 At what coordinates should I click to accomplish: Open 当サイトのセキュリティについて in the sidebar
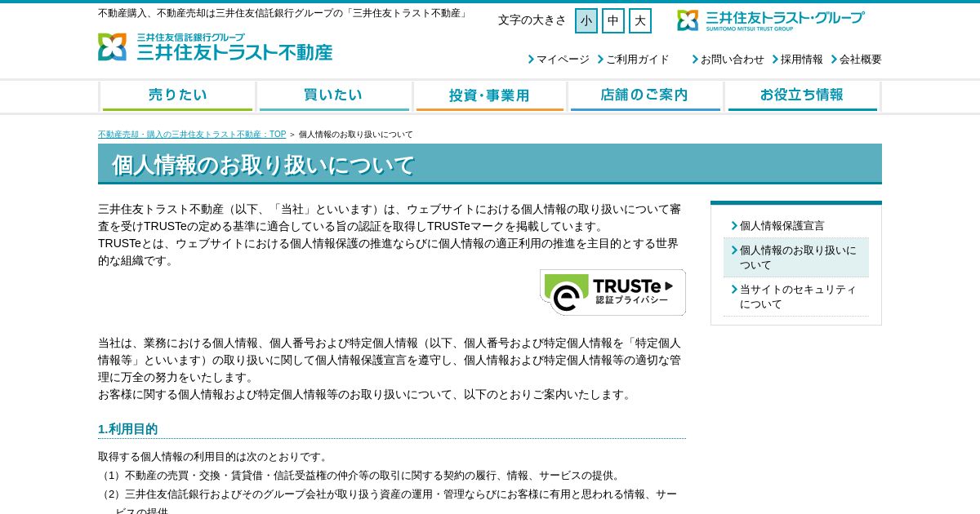[796, 297]
